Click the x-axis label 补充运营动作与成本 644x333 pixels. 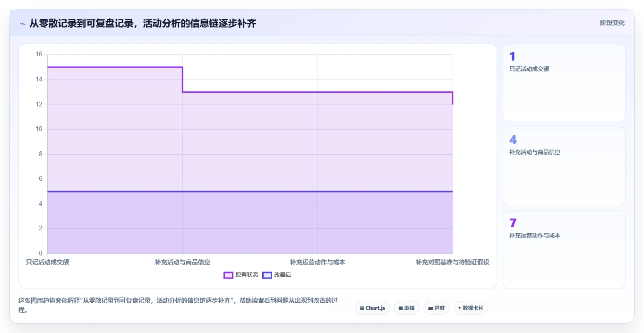pyautogui.click(x=318, y=262)
